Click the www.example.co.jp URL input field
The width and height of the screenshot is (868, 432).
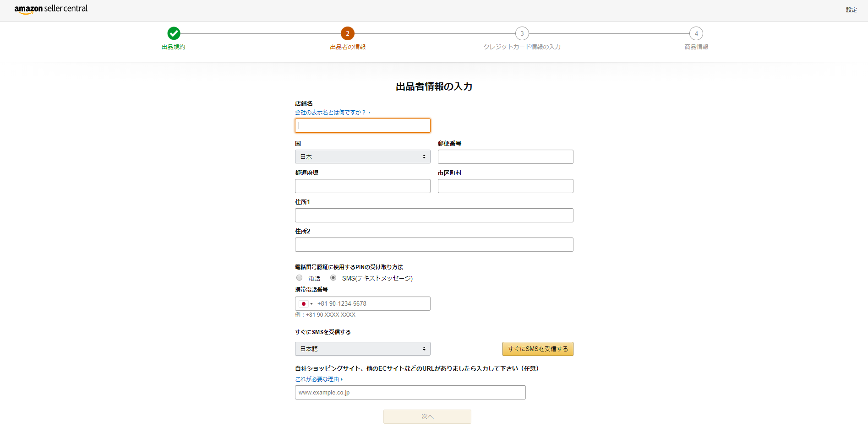[409, 392]
